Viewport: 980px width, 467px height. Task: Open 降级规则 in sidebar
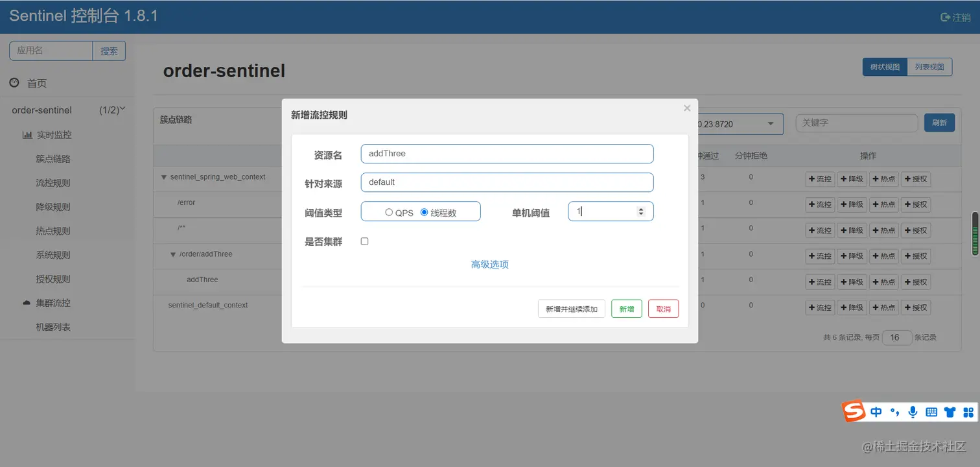53,207
